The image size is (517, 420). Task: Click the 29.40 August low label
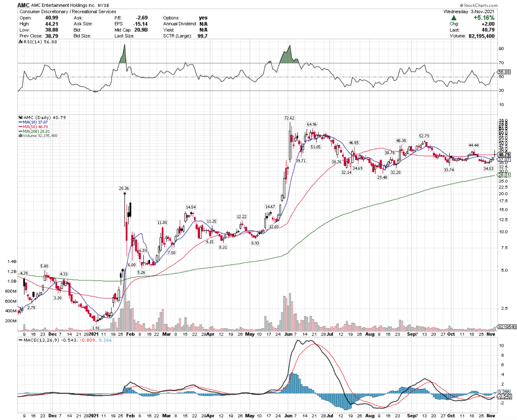(x=382, y=177)
